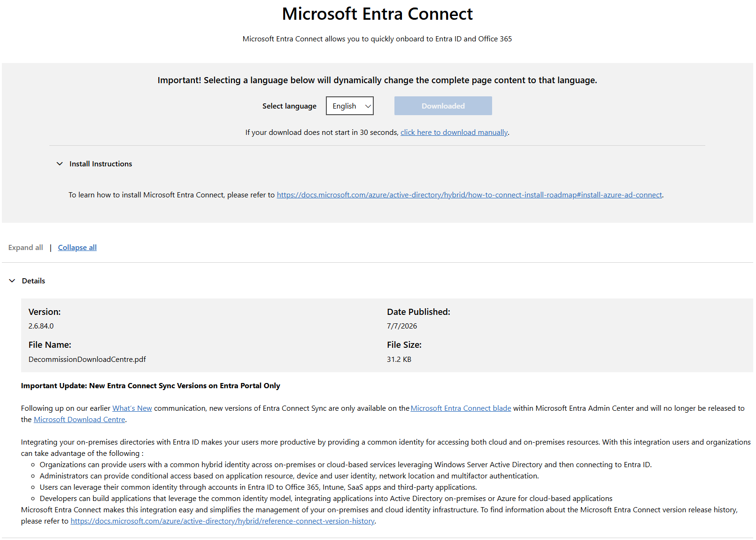This screenshot has height=540, width=756.
Task: Click the subtitle about onboarding to Entra ID
Action: click(377, 39)
